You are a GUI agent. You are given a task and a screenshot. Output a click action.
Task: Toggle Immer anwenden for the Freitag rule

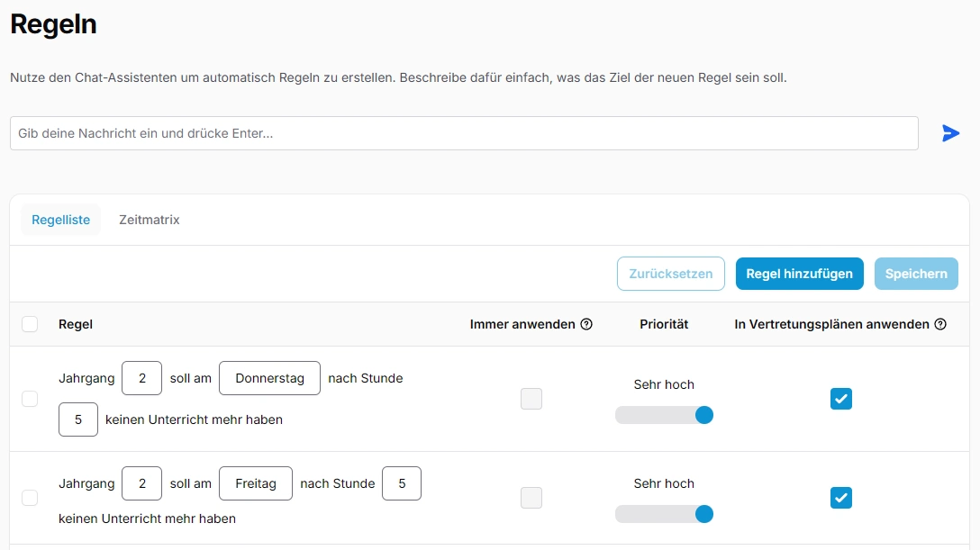[531, 498]
